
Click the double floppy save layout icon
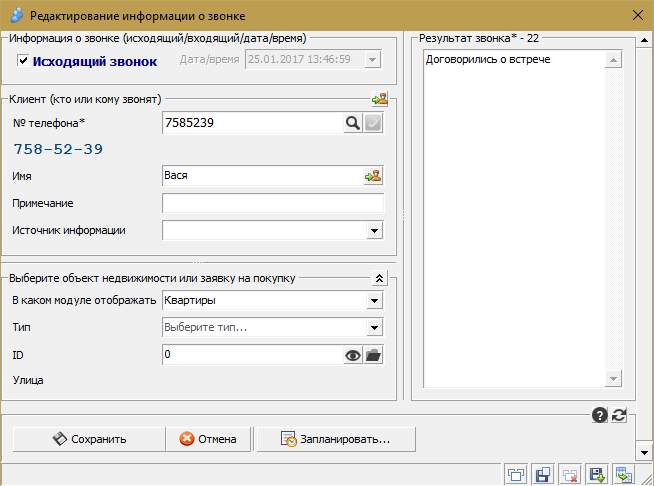click(543, 475)
